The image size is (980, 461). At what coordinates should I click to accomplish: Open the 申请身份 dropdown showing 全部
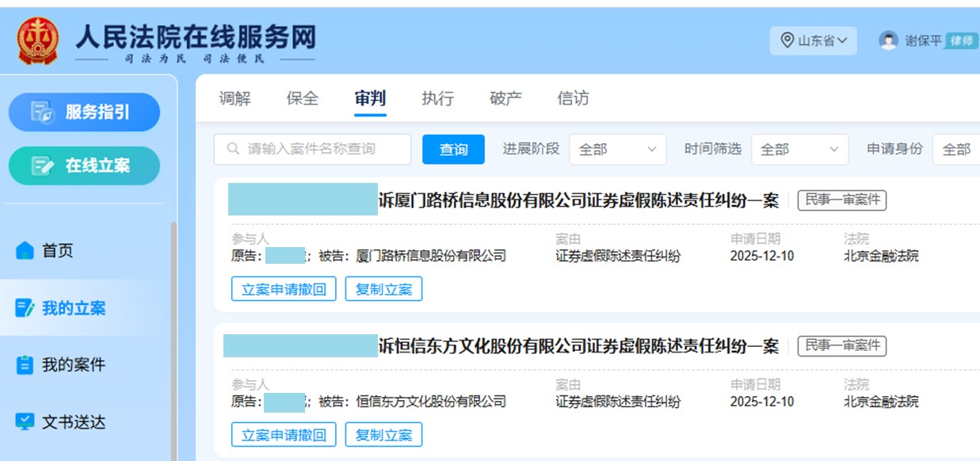956,149
